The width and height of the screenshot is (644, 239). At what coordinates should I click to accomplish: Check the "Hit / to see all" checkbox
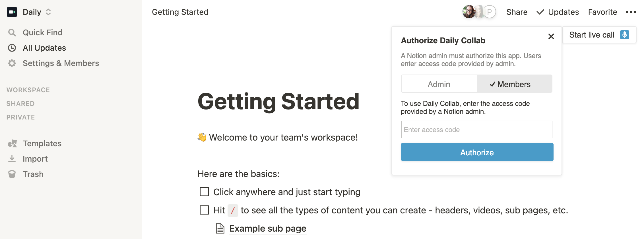coord(204,210)
